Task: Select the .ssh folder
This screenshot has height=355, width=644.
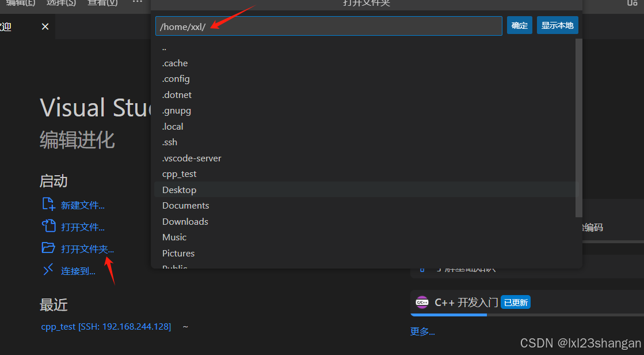Action: click(x=364, y=142)
